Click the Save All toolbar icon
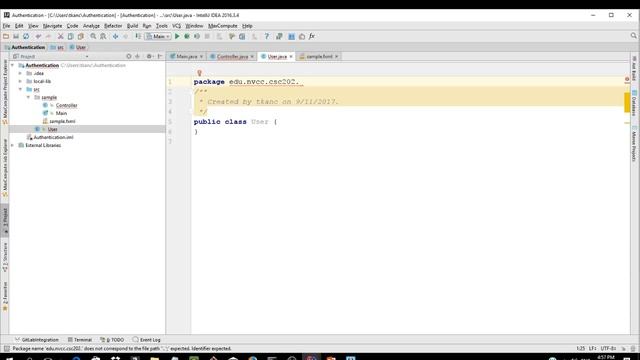Screen dimensions: 640x360 (16, 36)
